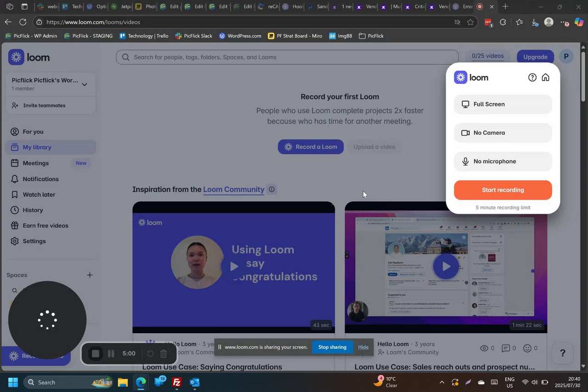The width and height of the screenshot is (588, 392).
Task: Click Record a Loom button
Action: point(311,147)
